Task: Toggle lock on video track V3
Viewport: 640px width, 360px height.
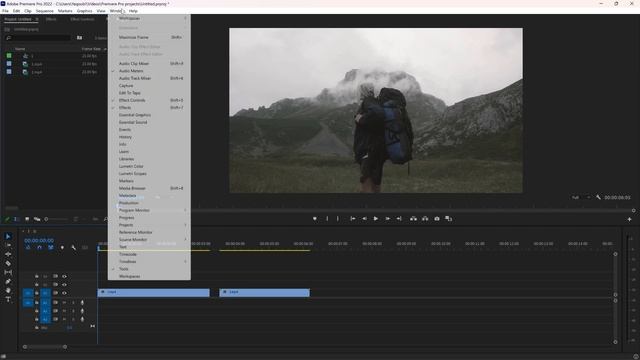Action: [37, 276]
